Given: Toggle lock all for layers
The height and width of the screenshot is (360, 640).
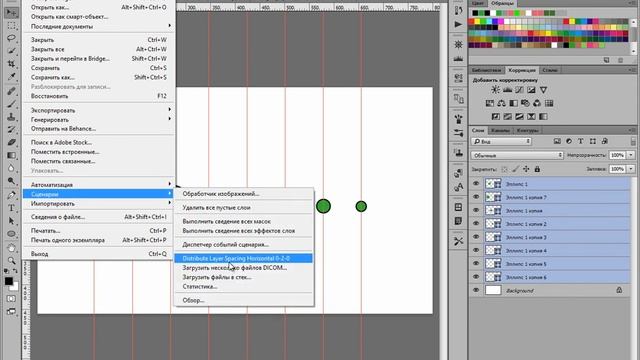Looking at the screenshot, I should pyautogui.click(x=537, y=169).
